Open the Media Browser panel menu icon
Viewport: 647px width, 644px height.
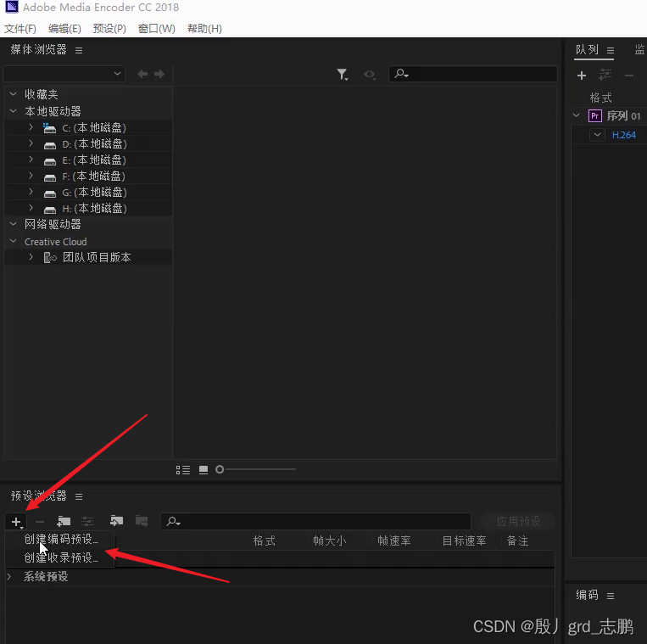point(79,50)
